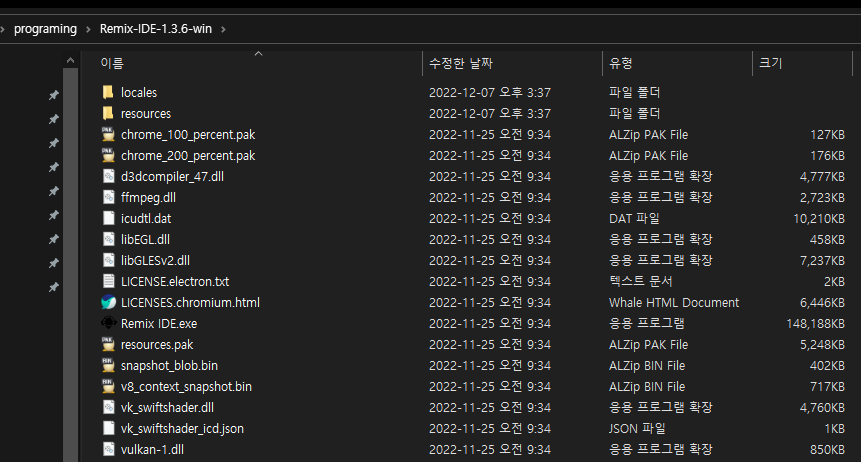The image size is (861, 462).
Task: Select file name v8_context_snapshot.bin
Action: (x=187, y=387)
